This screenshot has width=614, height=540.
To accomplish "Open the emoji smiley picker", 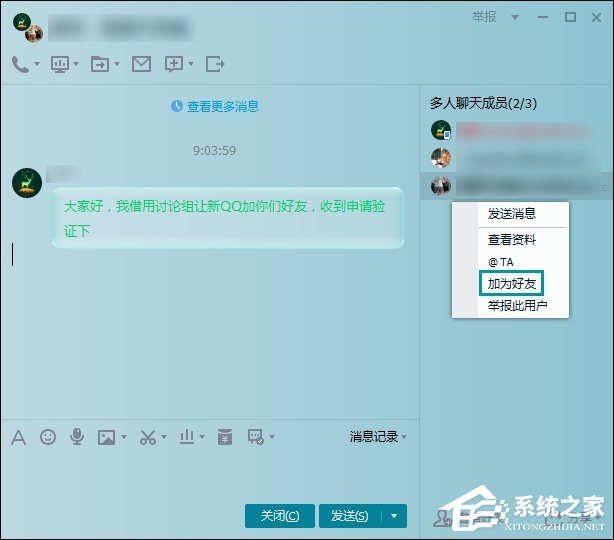I will pos(47,437).
